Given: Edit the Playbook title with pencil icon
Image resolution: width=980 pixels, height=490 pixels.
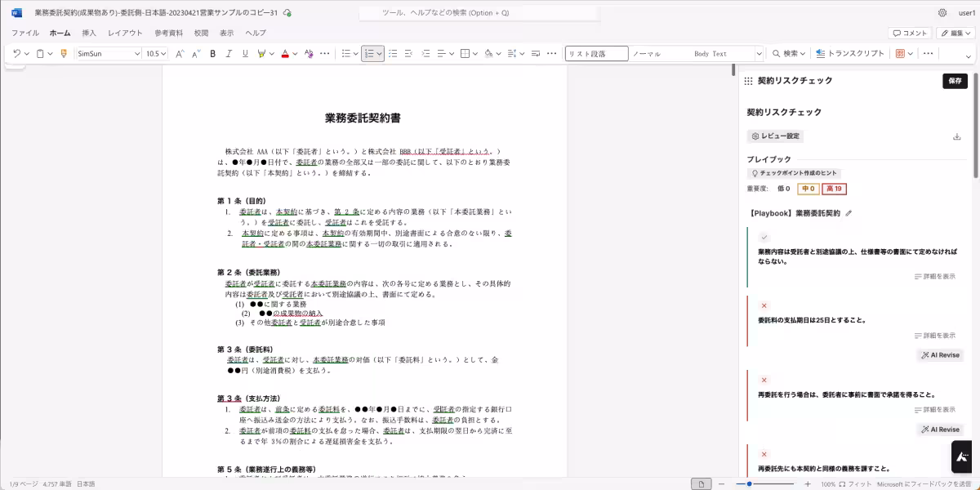Looking at the screenshot, I should [850, 212].
